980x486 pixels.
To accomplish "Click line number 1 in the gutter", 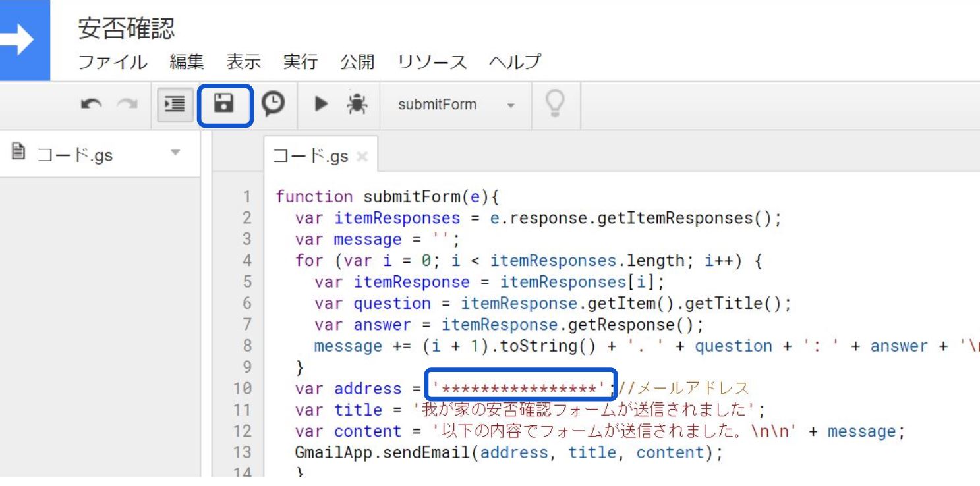I will 247,196.
